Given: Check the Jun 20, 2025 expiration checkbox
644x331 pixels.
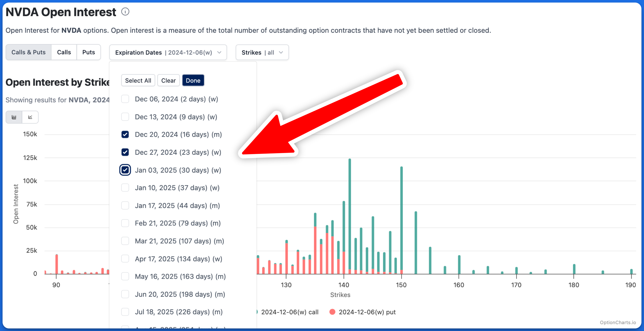Looking at the screenshot, I should click(125, 294).
